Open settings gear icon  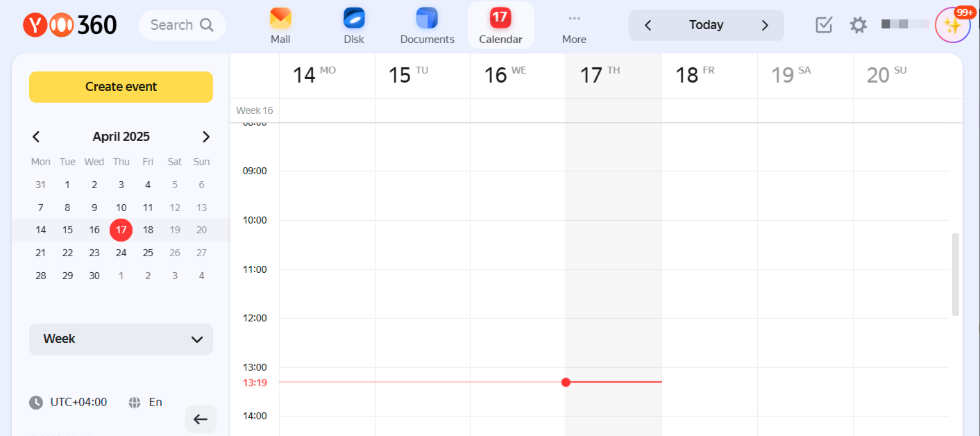tap(859, 25)
